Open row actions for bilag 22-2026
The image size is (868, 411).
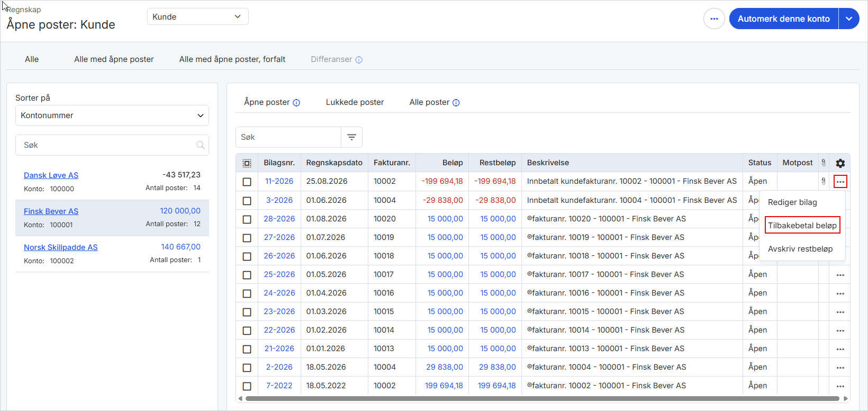(x=840, y=330)
